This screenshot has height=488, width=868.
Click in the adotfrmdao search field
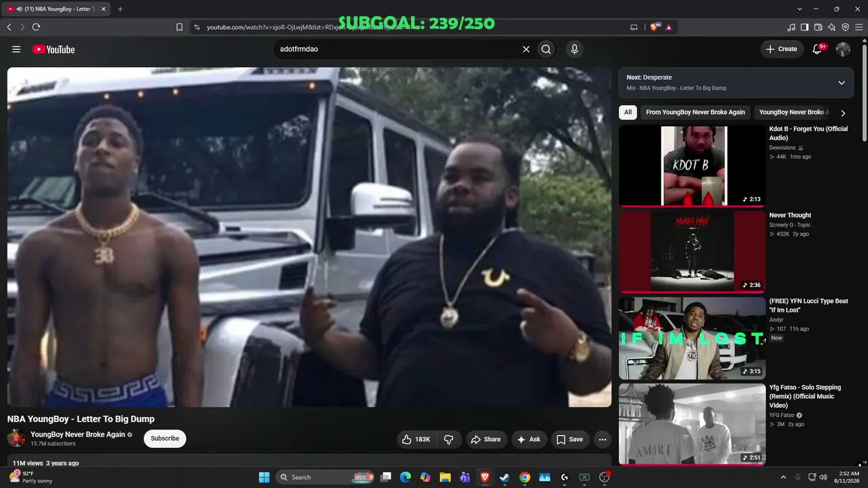point(397,49)
